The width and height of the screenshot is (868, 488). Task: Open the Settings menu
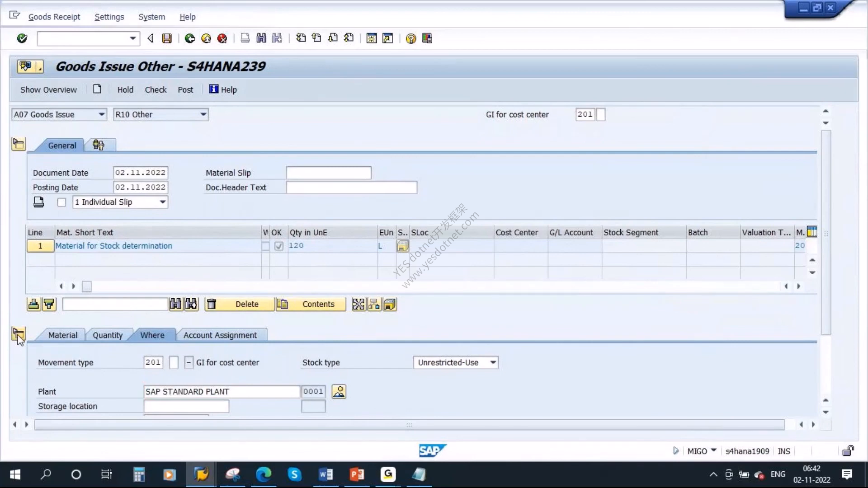(x=109, y=17)
